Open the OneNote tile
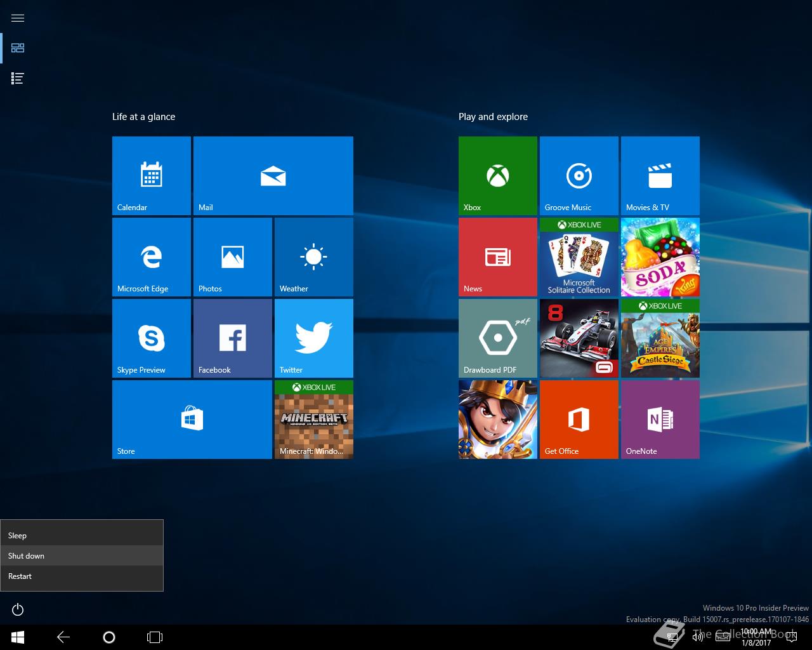This screenshot has width=812, height=650. point(660,420)
